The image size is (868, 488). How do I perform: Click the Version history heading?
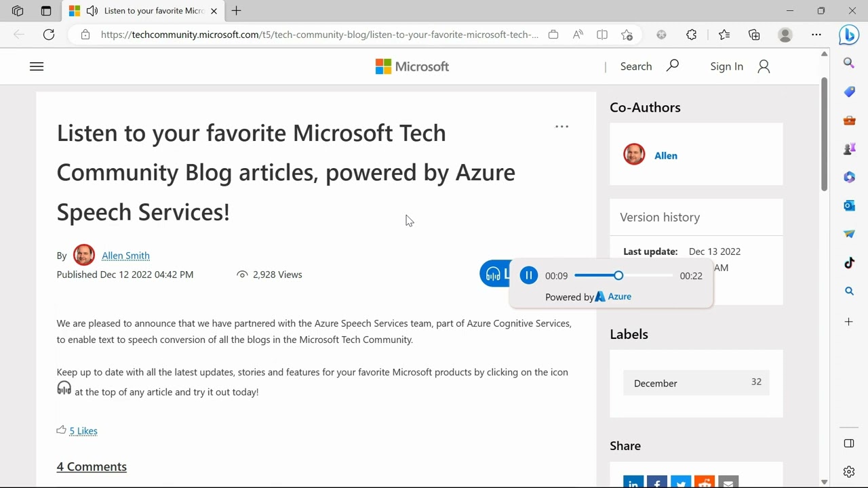coord(660,217)
